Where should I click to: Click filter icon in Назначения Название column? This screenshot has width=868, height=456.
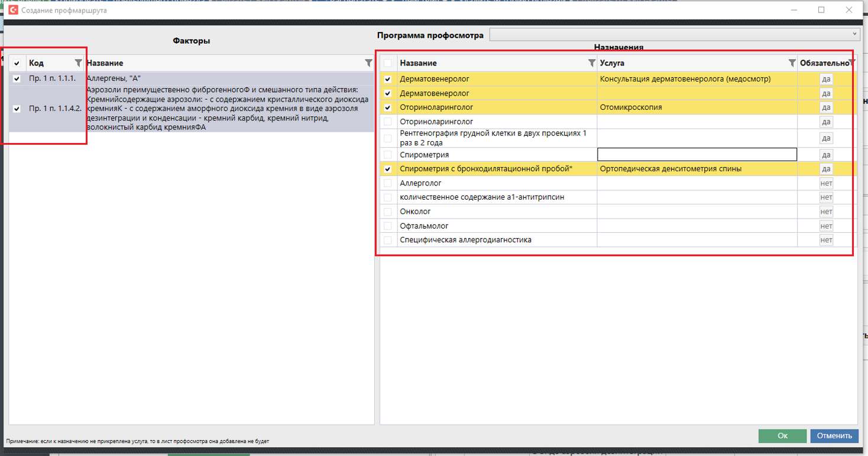[591, 63]
